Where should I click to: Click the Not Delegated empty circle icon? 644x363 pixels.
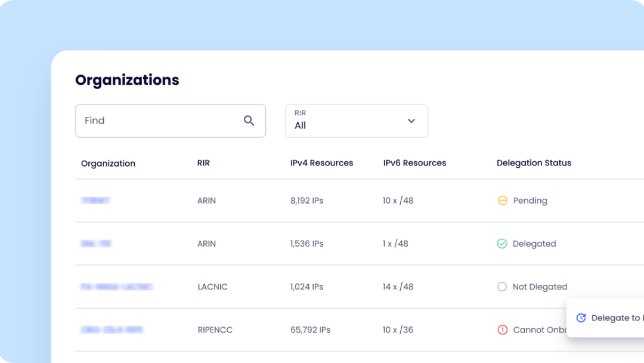502,287
